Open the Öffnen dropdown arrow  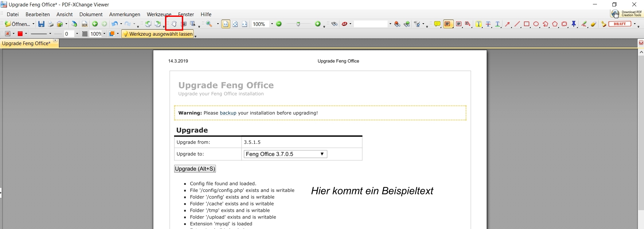(33, 24)
